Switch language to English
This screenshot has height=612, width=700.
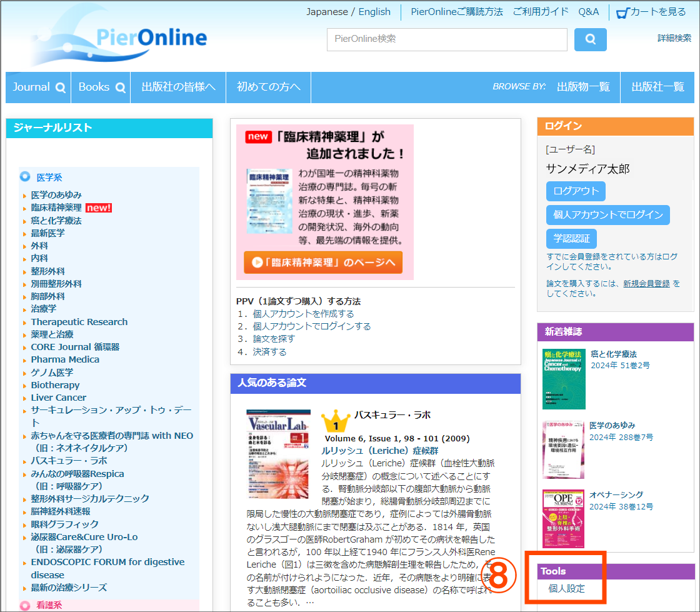click(374, 12)
